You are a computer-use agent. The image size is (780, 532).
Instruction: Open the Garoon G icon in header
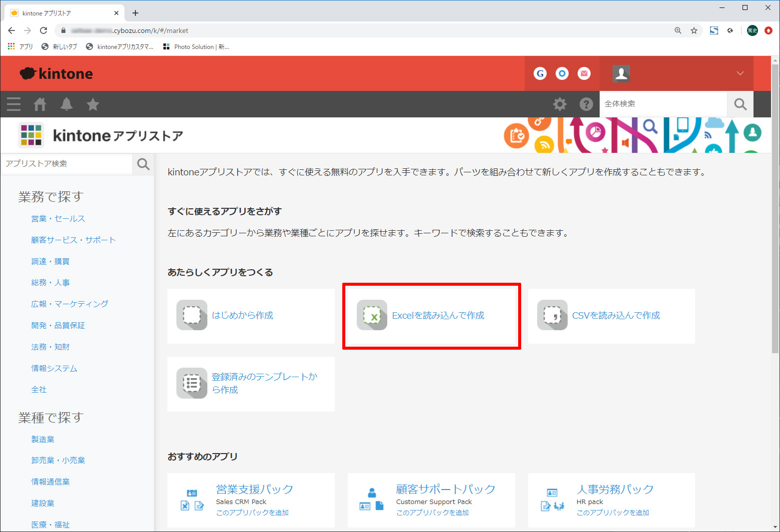coord(540,73)
